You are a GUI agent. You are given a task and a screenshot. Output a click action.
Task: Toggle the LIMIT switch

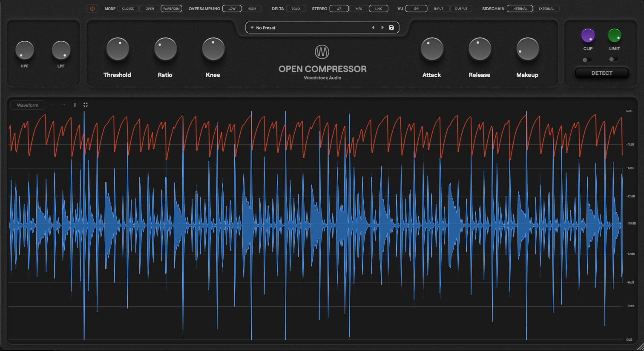pyautogui.click(x=613, y=60)
